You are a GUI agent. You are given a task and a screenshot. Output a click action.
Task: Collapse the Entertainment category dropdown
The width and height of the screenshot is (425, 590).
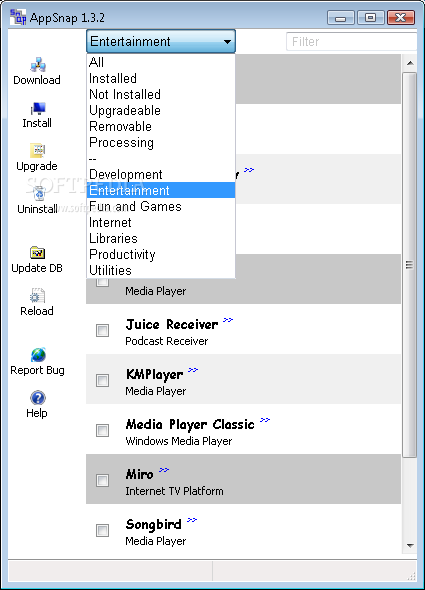point(161,41)
